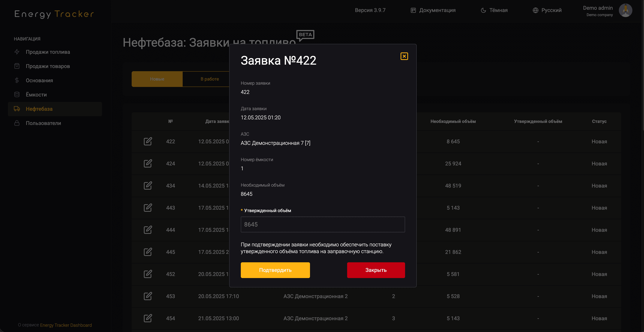Toggle the Тёмная dark theme
The width and height of the screenshot is (644, 332).
pyautogui.click(x=494, y=10)
